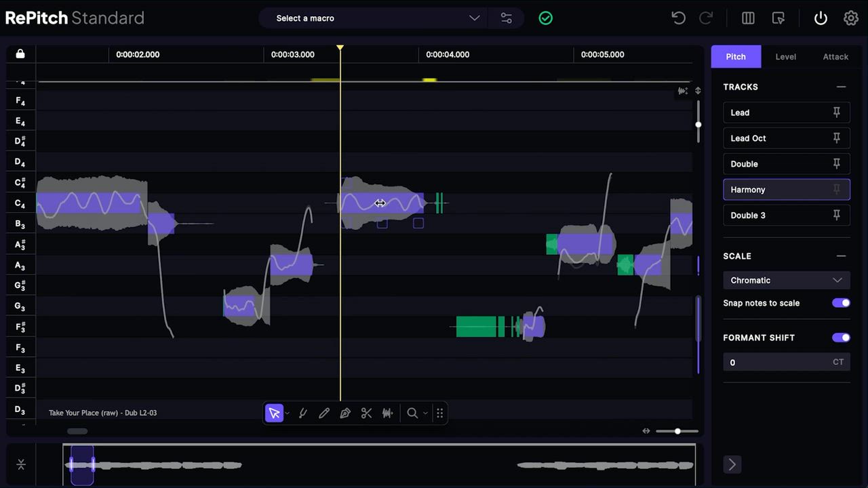Open the settings gear

pos(851,18)
